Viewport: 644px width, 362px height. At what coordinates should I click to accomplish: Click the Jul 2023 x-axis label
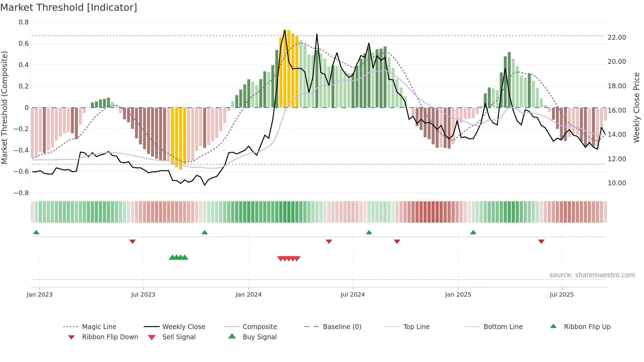click(143, 294)
